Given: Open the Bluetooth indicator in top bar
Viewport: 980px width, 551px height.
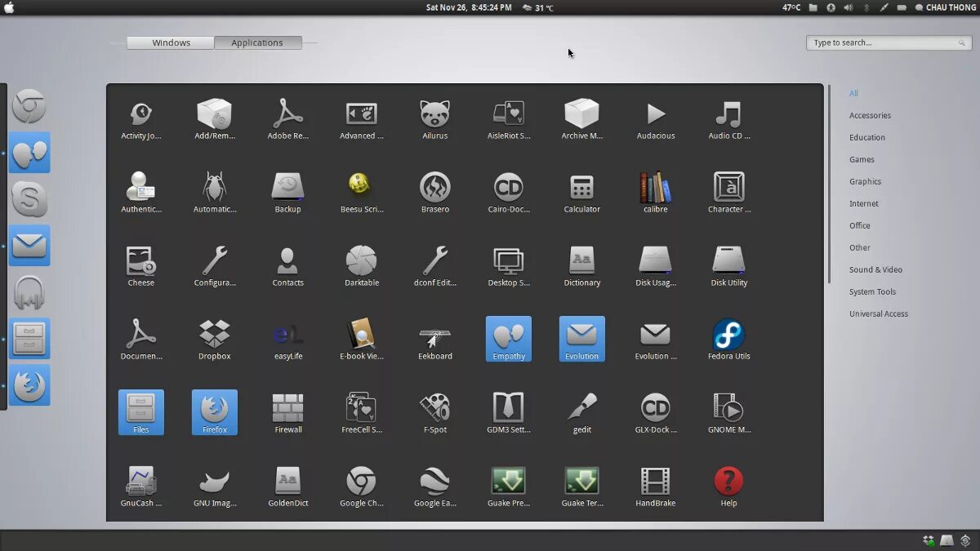Looking at the screenshot, I should tap(866, 7).
